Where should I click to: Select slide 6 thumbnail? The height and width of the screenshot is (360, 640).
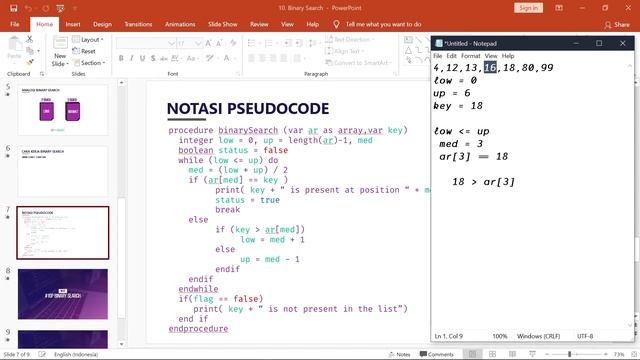coord(63,171)
